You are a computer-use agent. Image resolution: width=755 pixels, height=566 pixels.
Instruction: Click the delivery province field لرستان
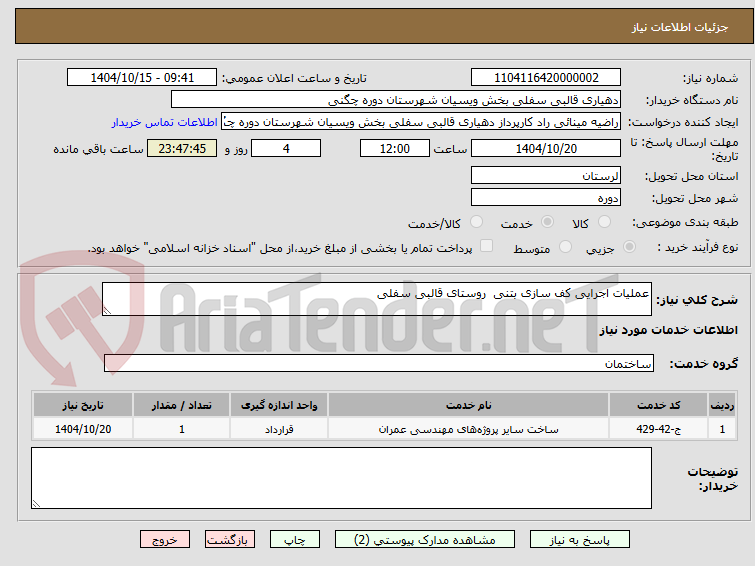pyautogui.click(x=546, y=175)
